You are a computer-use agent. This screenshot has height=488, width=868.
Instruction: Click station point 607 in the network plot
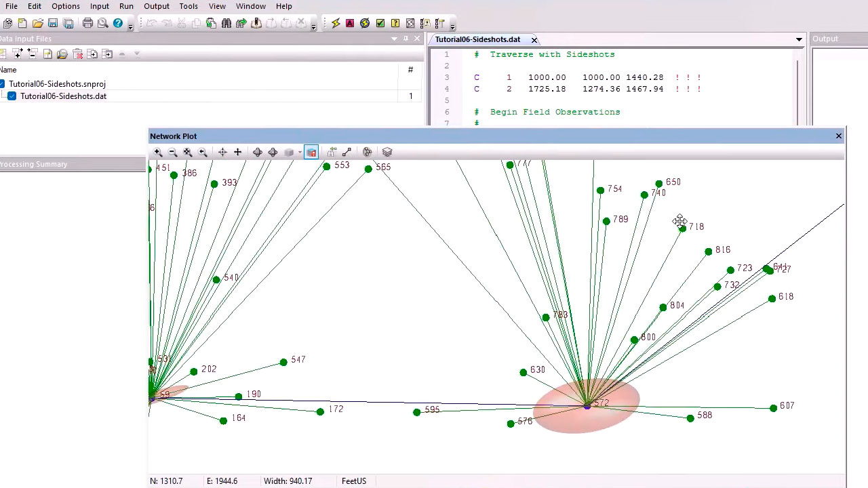click(x=773, y=408)
